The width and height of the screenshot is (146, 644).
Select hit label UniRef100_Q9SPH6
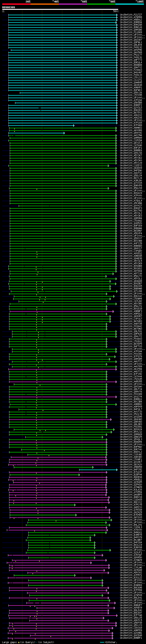tap(131, 50)
